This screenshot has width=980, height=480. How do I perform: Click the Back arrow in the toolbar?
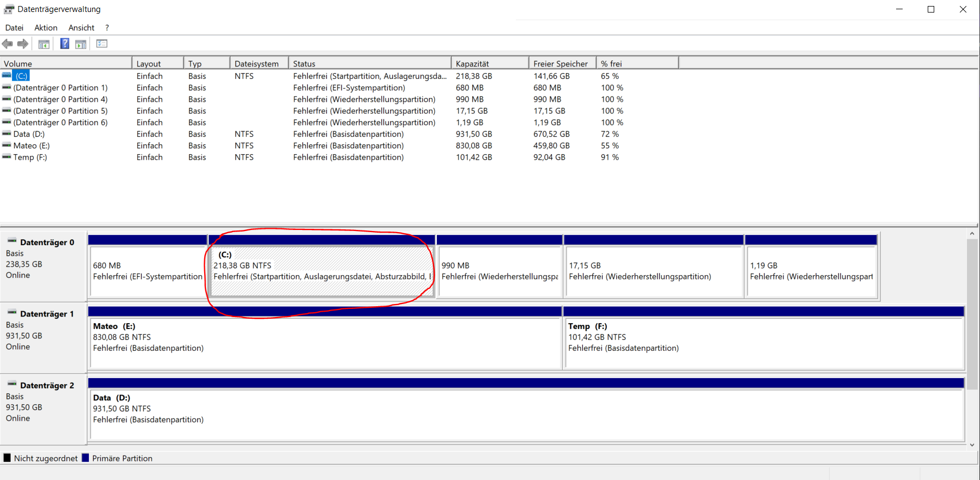tap(8, 44)
